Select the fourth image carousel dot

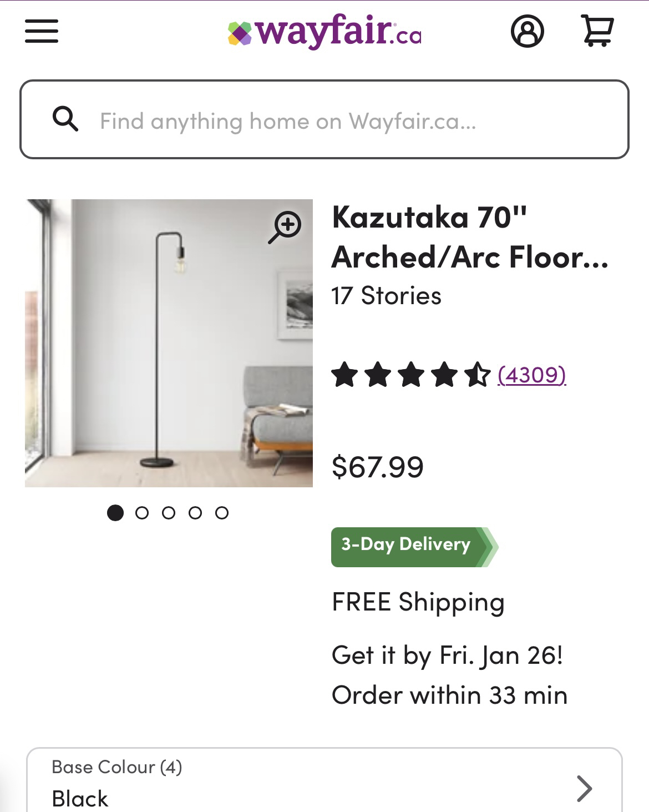tap(195, 513)
